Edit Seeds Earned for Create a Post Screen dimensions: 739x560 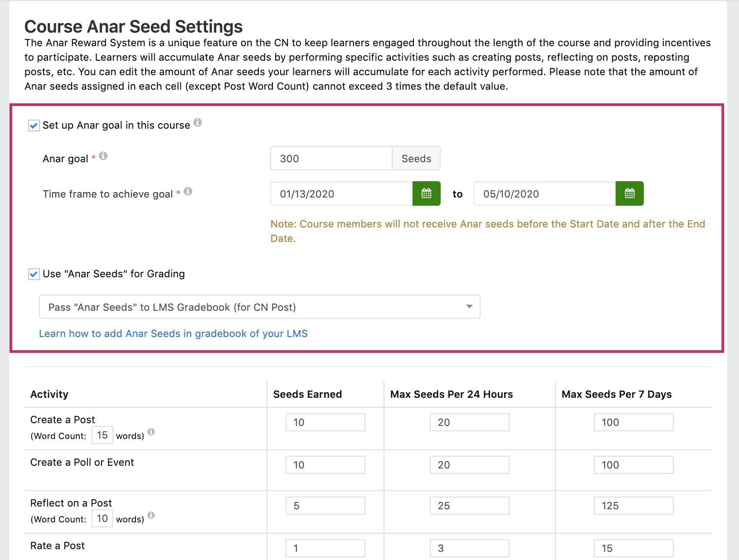[x=326, y=422]
